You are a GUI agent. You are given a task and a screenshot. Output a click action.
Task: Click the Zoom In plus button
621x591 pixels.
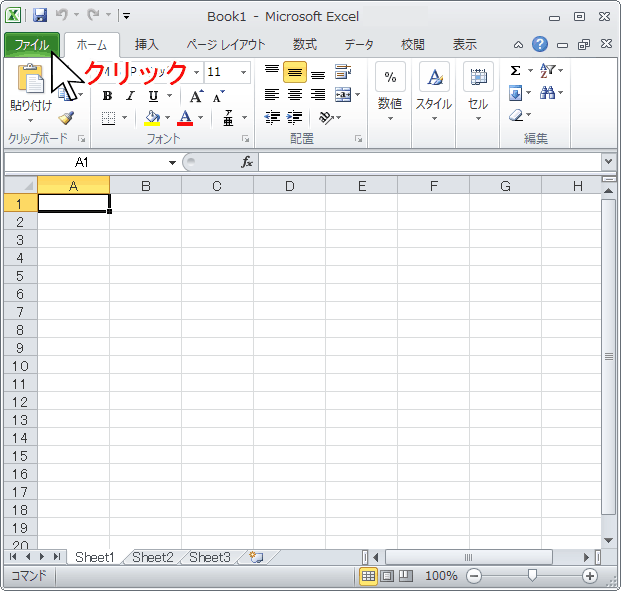(x=590, y=576)
